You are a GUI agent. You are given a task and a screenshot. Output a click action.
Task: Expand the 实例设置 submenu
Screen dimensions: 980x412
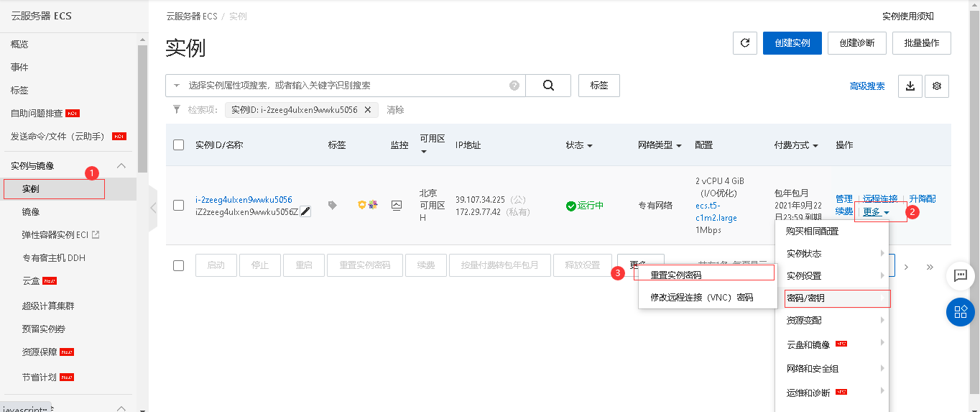click(x=833, y=276)
